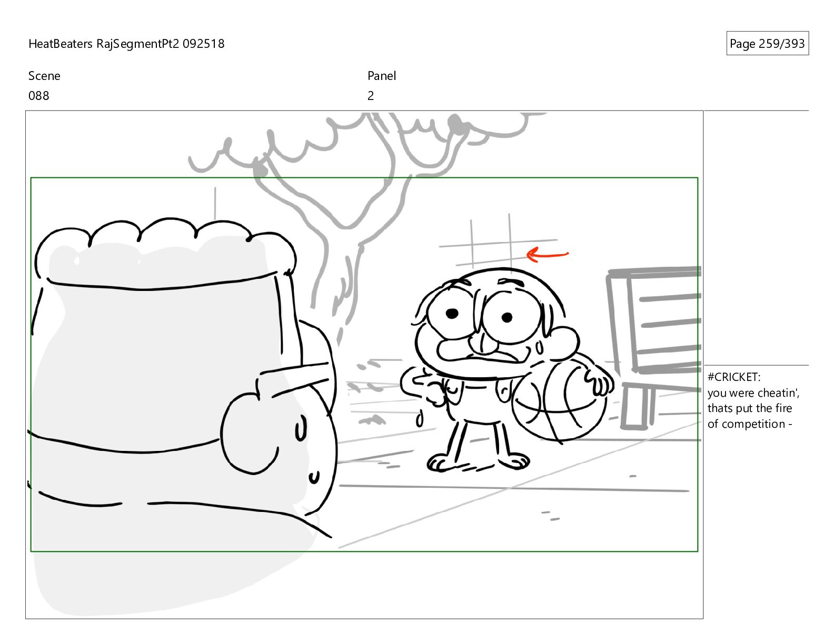Click the storyboard panel drawing

(x=364, y=365)
